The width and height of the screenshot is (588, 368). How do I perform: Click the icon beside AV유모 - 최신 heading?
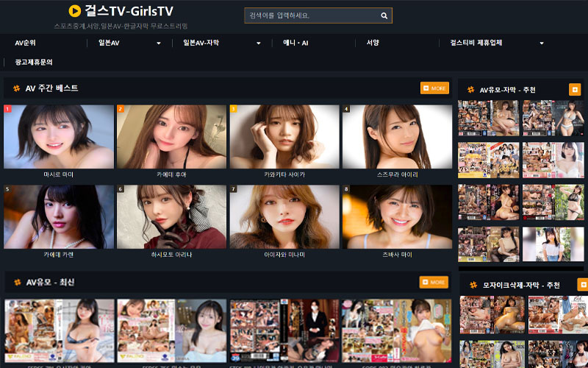pos(17,283)
